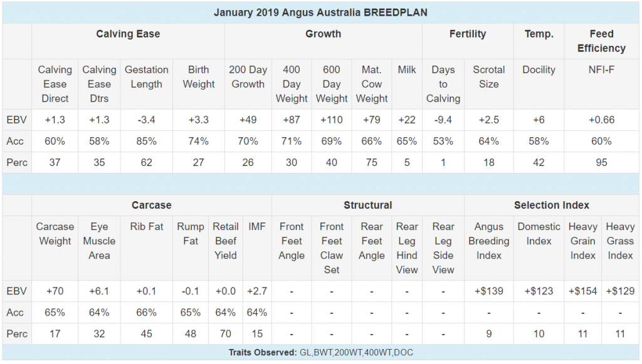Select the "Days to Calving" column header
This screenshot has width=642, height=364.
coord(443,84)
